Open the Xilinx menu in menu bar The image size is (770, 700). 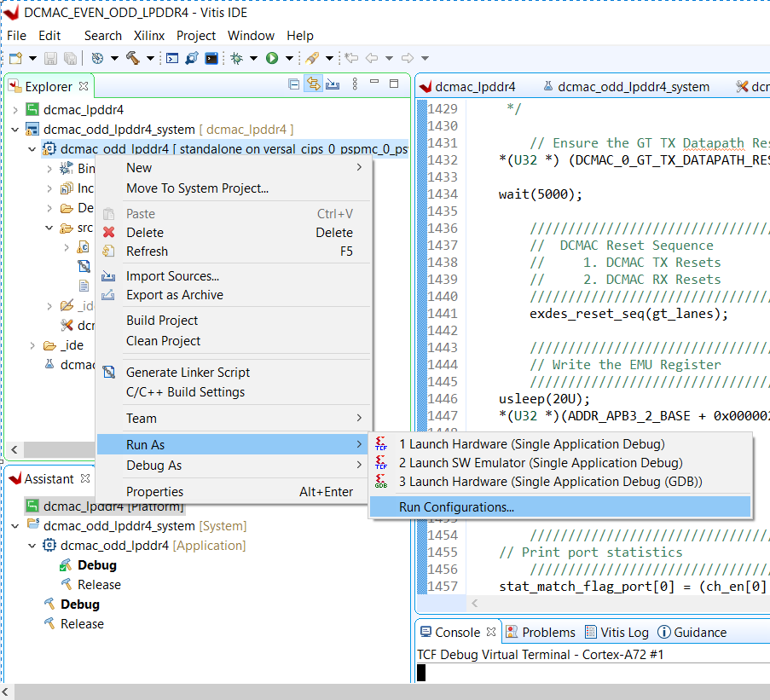tap(148, 36)
